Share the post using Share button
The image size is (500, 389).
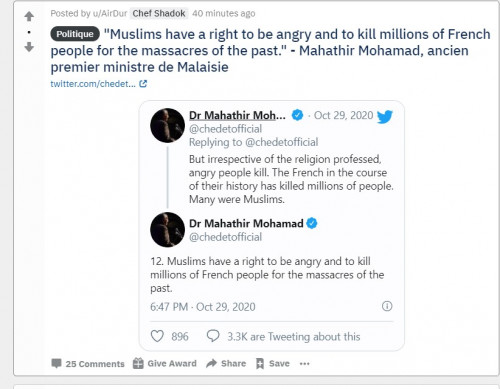226,363
